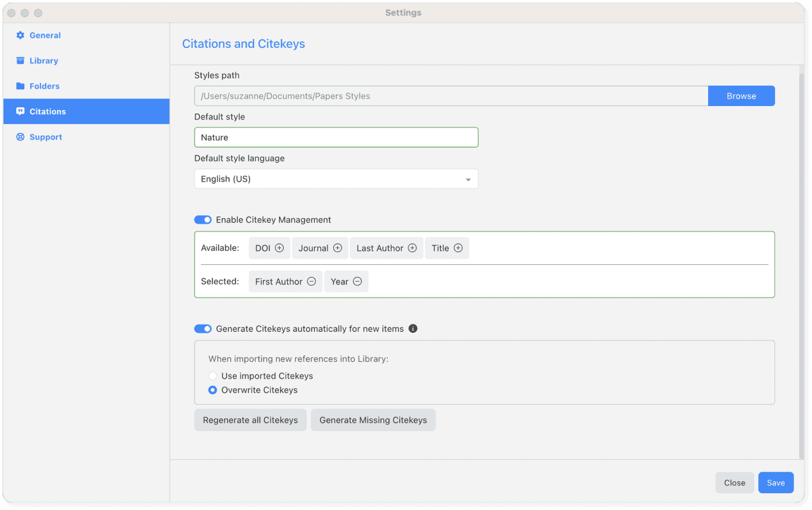Image resolution: width=812 pixels, height=510 pixels.
Task: Select the Support help icon
Action: 20,137
